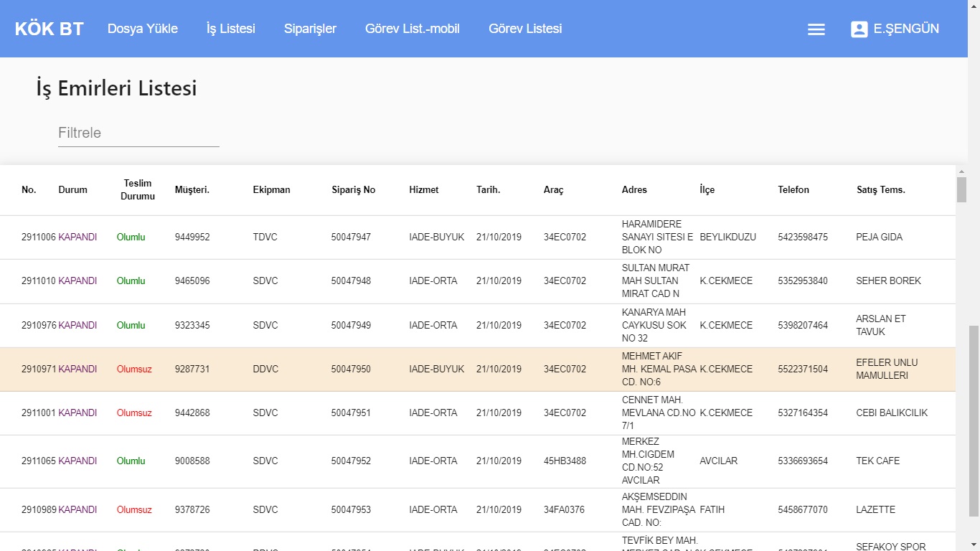Sort by Araç column header

[x=554, y=190]
